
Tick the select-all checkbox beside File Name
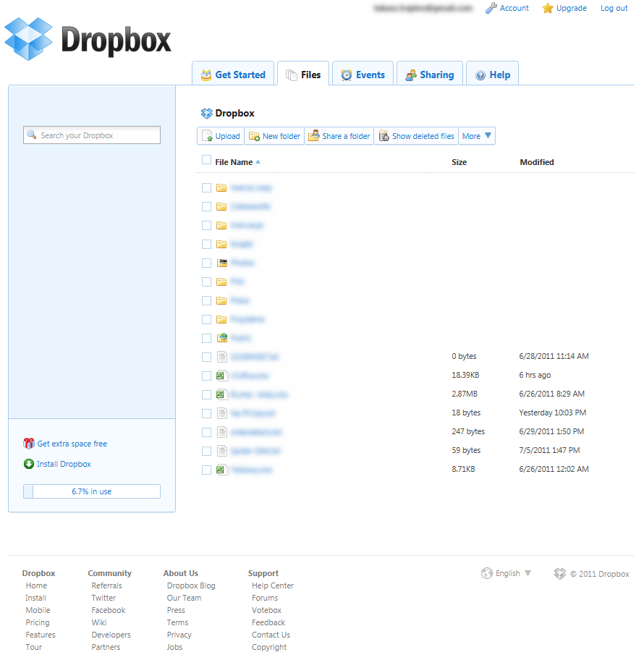206,160
